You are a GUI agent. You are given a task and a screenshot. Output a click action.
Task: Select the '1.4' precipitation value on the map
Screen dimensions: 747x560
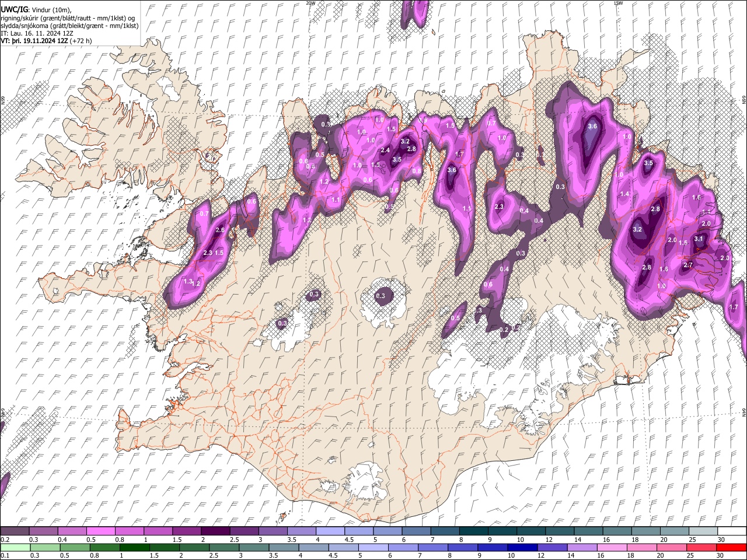click(x=625, y=194)
